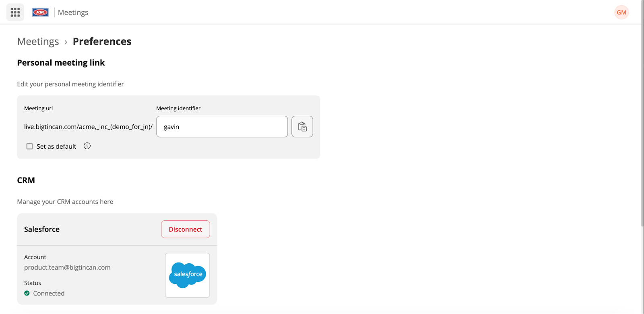Tick the Set as default checkbox
Viewport: 644px width, 314px height.
(x=29, y=146)
